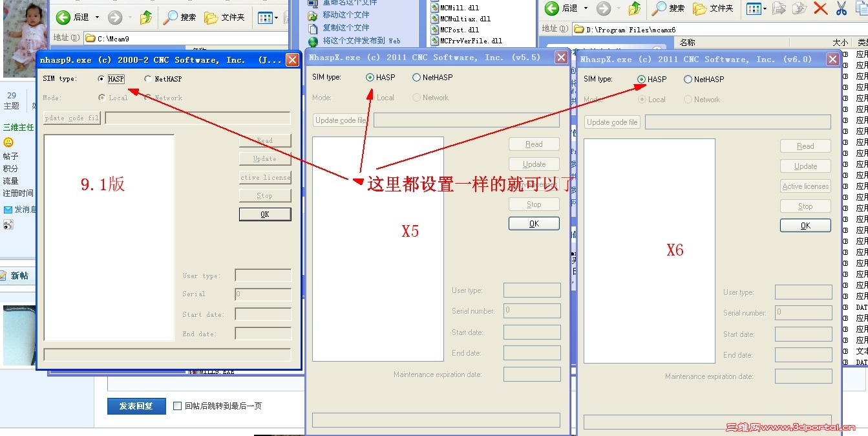The width and height of the screenshot is (868, 436).
Task: Click Read button in nhasp9.exe dialog
Action: pos(265,140)
